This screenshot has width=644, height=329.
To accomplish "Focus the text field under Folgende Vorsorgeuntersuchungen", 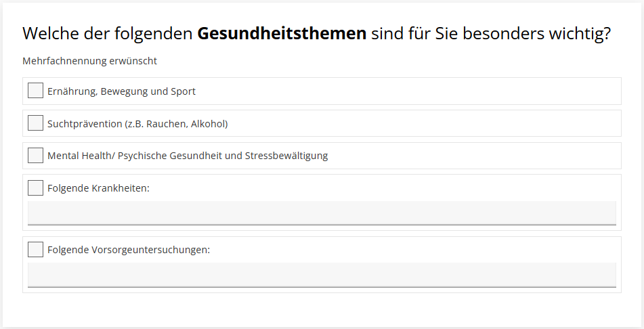I will click(322, 275).
